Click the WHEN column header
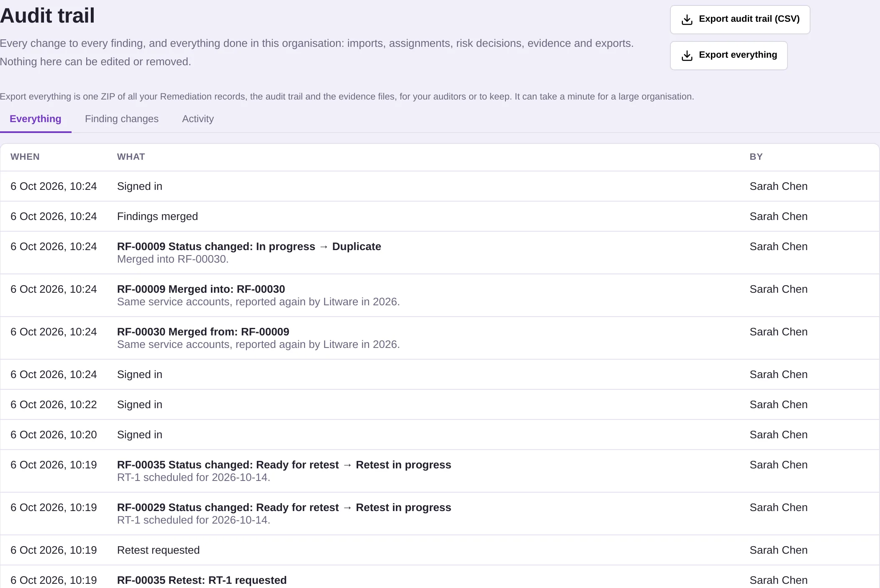Viewport: 880px width, 588px height. click(x=25, y=157)
